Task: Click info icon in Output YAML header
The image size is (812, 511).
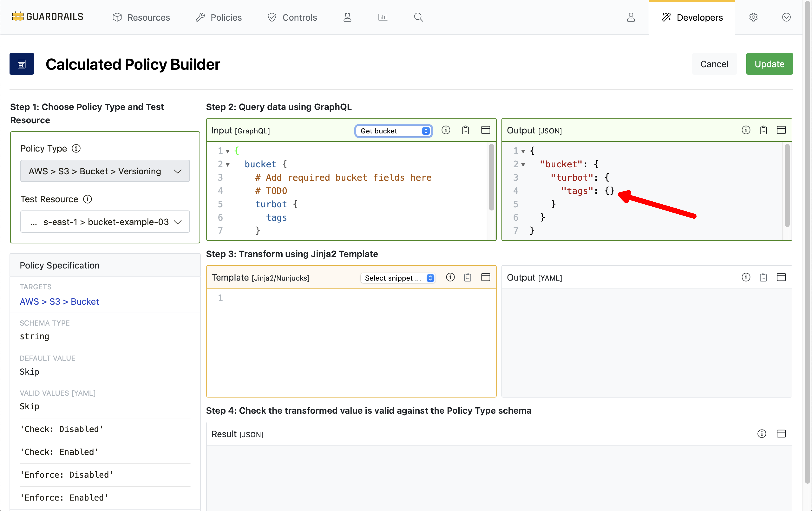Action: [x=746, y=277]
